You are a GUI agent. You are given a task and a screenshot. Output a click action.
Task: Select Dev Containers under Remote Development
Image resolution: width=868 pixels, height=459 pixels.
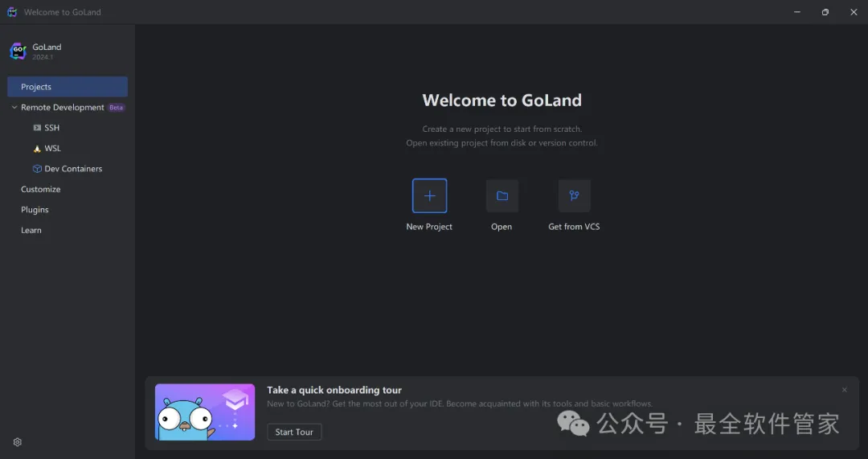point(73,169)
